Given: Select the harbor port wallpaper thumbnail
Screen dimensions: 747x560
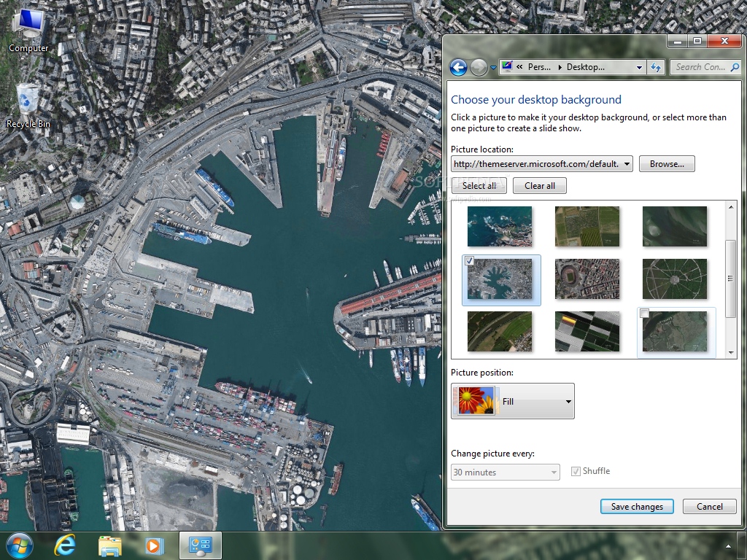Looking at the screenshot, I should (499, 279).
